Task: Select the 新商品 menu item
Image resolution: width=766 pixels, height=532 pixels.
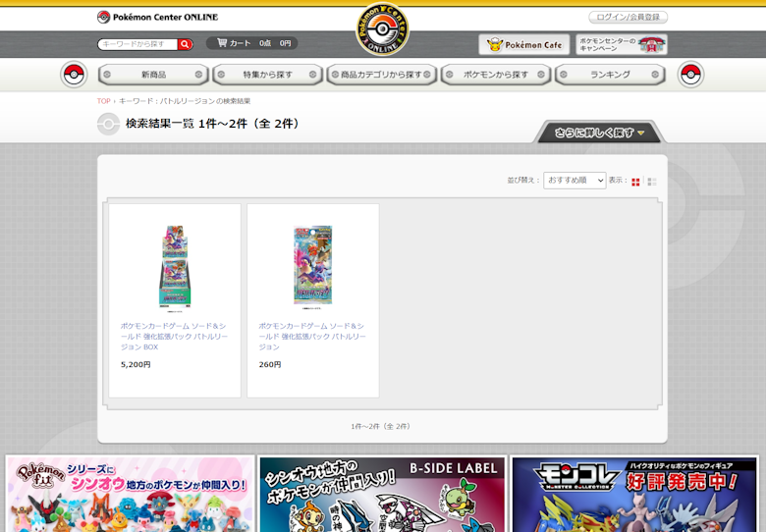Action: [154, 75]
